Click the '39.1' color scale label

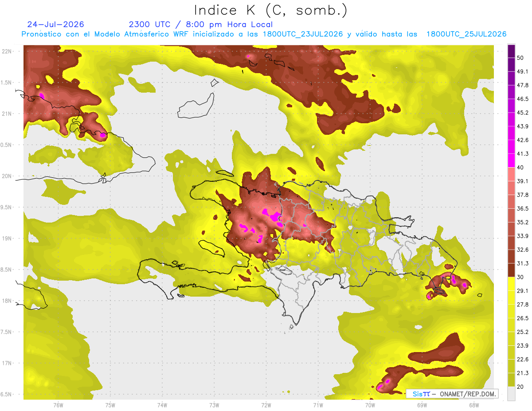click(x=523, y=181)
